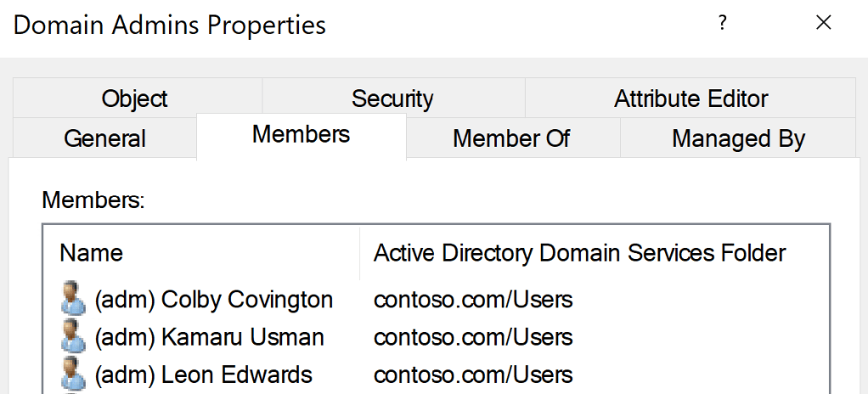Viewport: 868px width, 394px height.
Task: Select the (adm) Colby Covington member name
Action: click(213, 300)
